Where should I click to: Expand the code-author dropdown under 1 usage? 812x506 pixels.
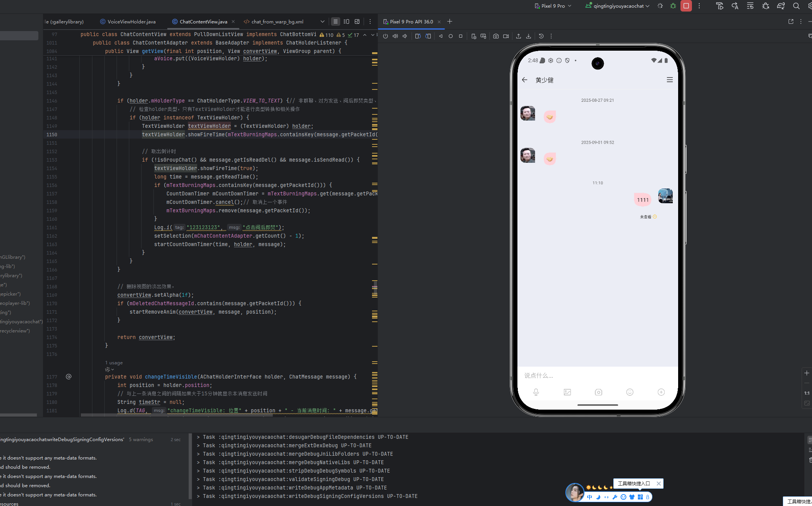(110, 370)
